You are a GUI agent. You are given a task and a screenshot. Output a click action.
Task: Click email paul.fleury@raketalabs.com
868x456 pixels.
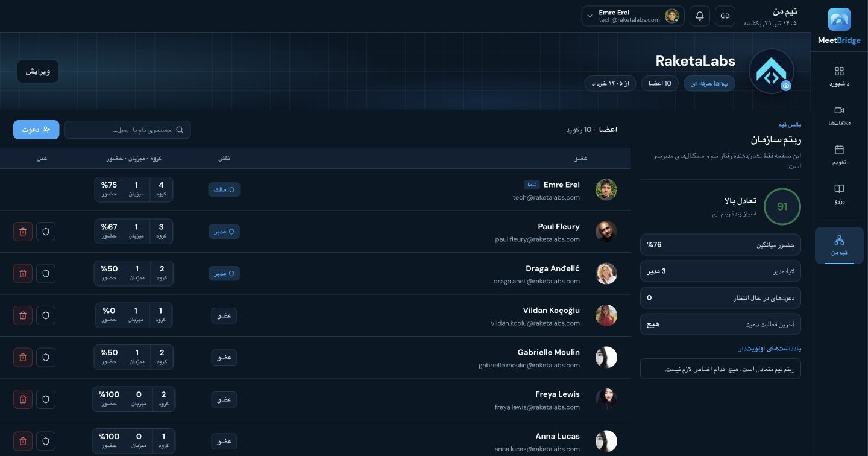pyautogui.click(x=538, y=239)
